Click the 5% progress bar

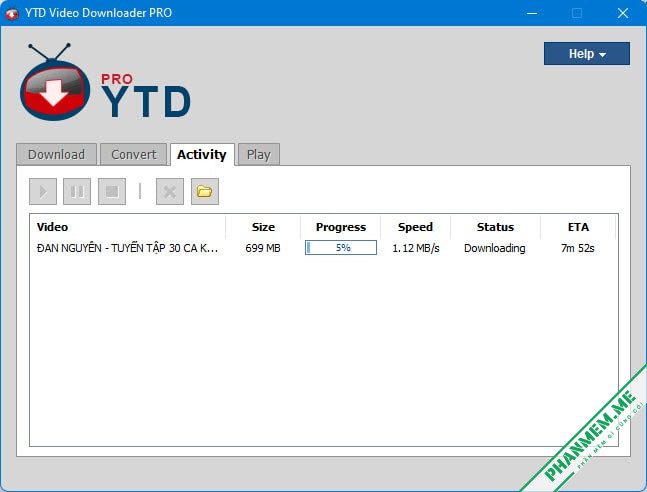(x=341, y=248)
